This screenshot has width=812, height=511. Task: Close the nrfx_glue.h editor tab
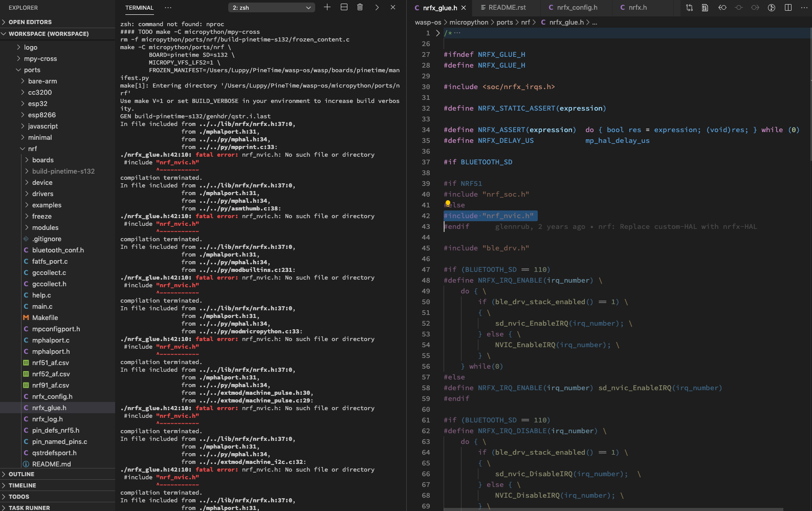(x=464, y=8)
